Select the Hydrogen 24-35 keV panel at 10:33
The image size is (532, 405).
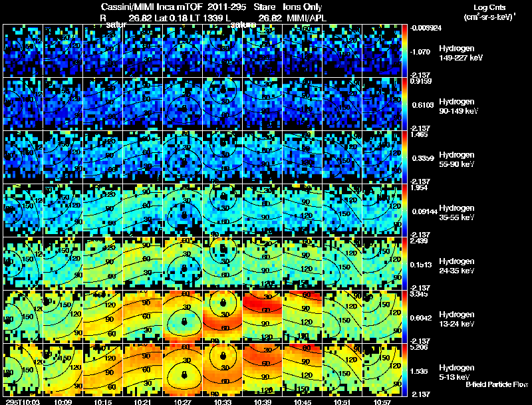223,263
